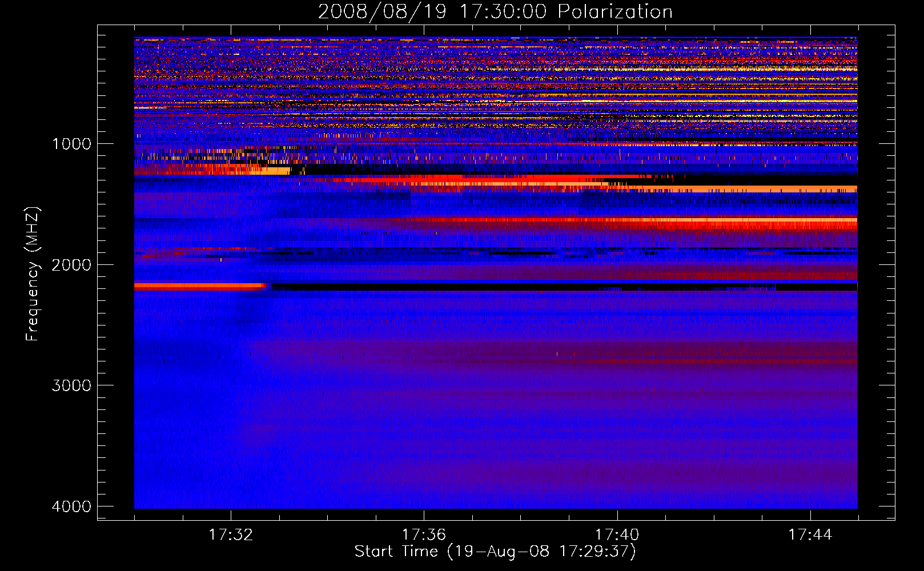Screen dimensions: 924x571
Task: Click the 17:32 time tick label
Action: pos(231,535)
